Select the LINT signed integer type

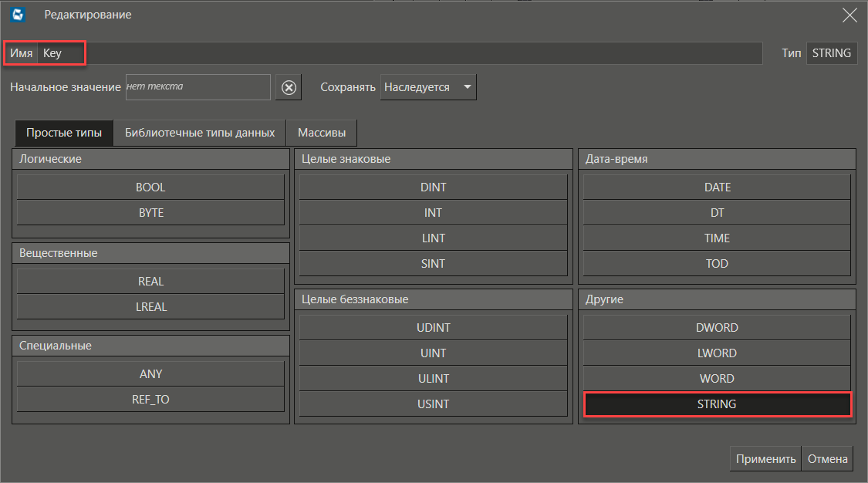coord(434,238)
